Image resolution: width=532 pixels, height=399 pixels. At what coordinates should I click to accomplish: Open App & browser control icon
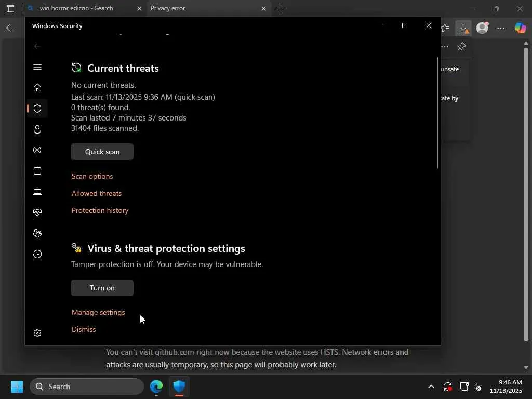tap(37, 171)
